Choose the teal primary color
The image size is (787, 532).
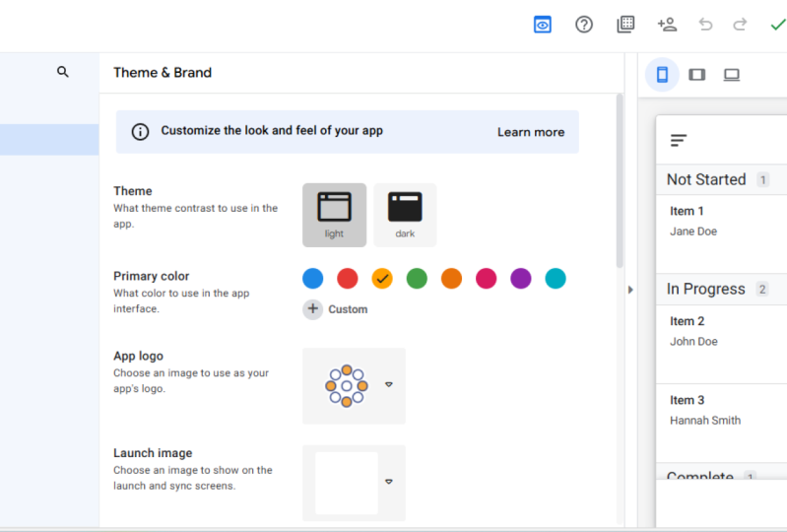556,279
